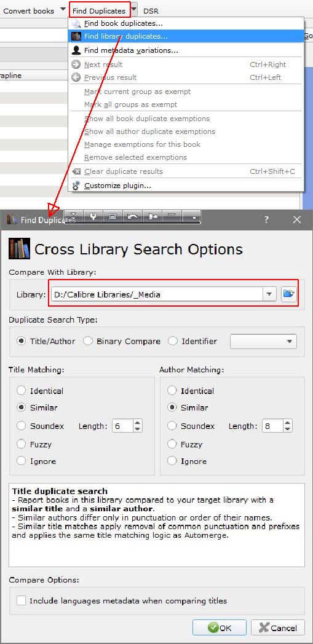The width and height of the screenshot is (313, 644).
Task: Click the window rectangle icon in floating toolbar
Action: (x=113, y=216)
